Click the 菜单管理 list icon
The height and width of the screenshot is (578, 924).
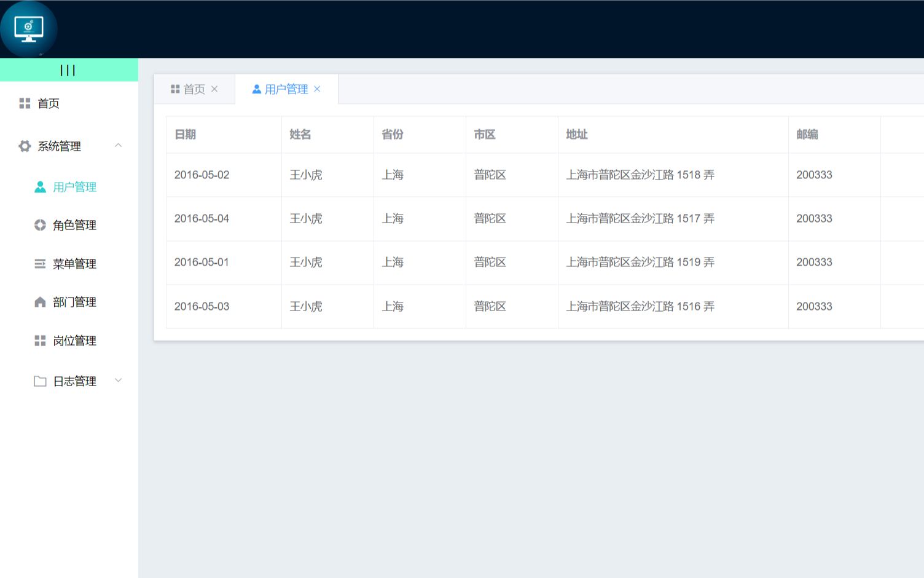(x=40, y=264)
